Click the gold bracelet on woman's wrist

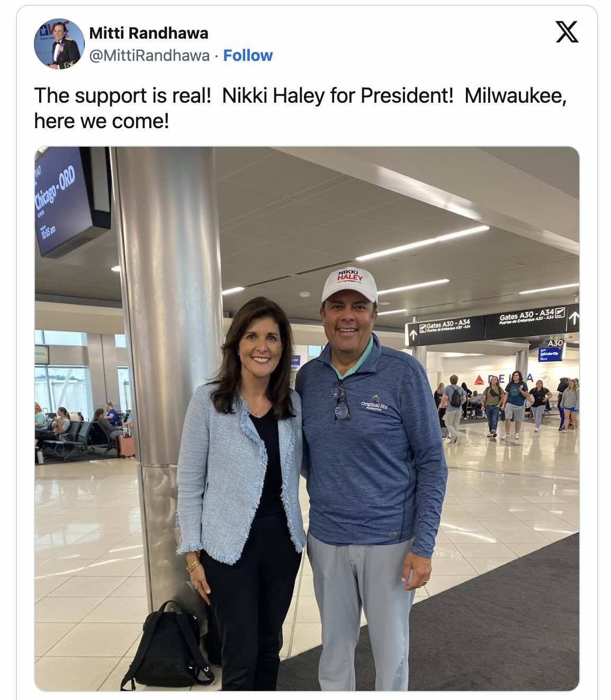(192, 567)
